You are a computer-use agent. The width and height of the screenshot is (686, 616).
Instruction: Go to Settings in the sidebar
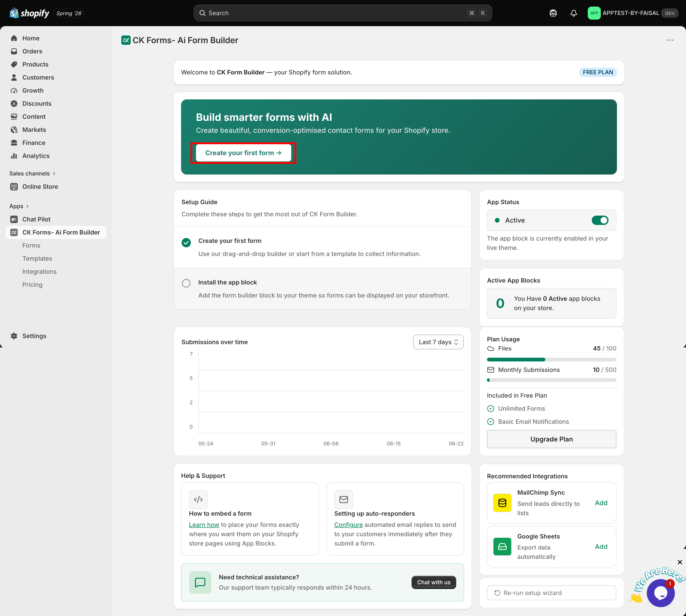point(34,336)
